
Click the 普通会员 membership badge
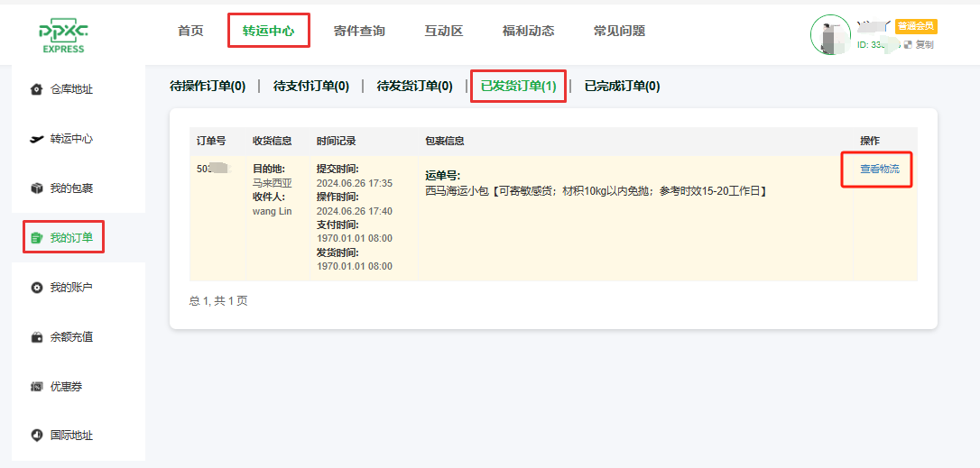coord(916,26)
